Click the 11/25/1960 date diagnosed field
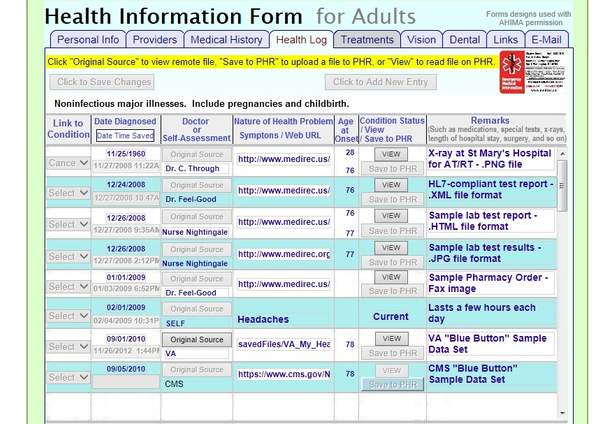 pyautogui.click(x=126, y=154)
